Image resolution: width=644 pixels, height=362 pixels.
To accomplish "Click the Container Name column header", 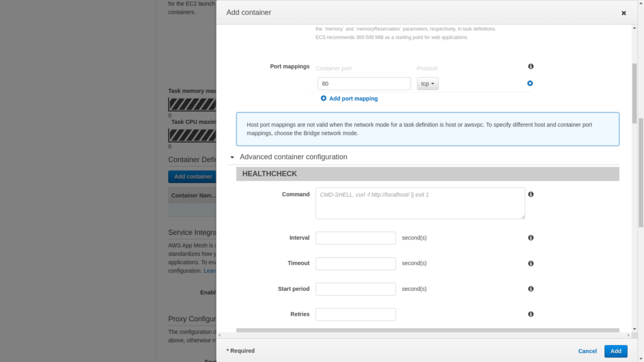I will pos(193,196).
